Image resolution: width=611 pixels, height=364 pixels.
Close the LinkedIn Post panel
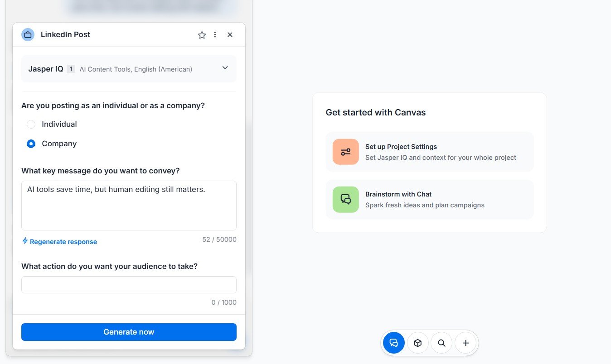pyautogui.click(x=230, y=35)
